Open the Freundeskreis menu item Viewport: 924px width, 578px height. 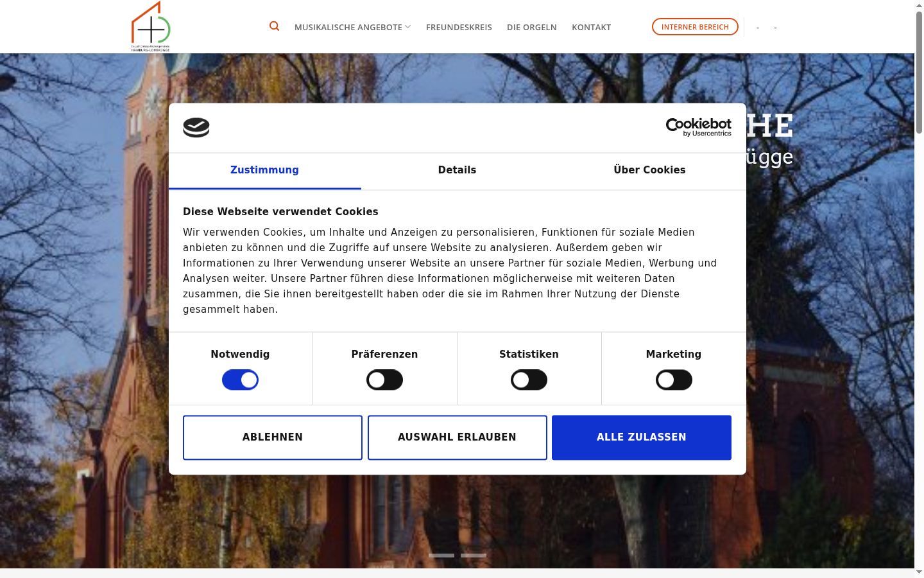(459, 27)
